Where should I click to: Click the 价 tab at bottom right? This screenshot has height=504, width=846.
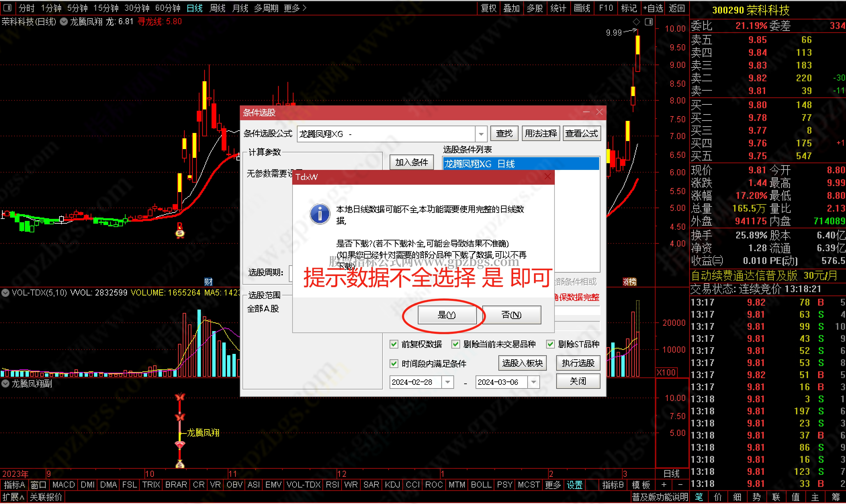tap(718, 498)
